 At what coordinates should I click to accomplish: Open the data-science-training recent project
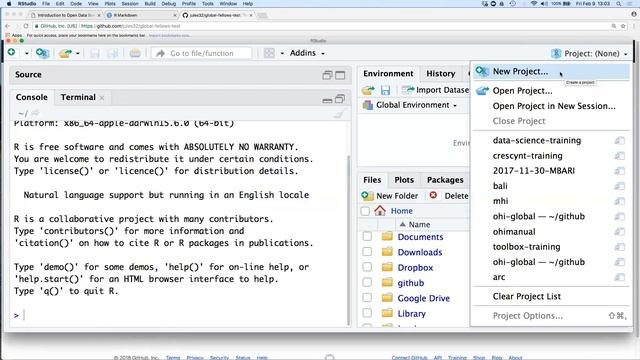click(x=537, y=140)
